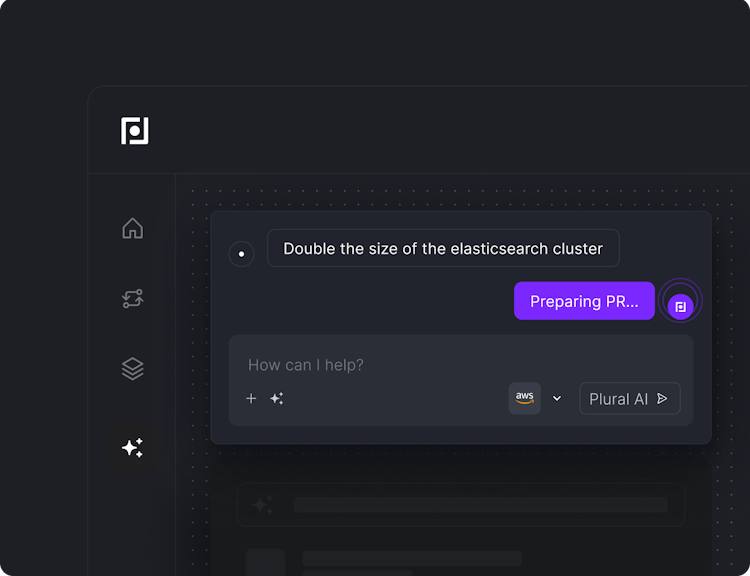The image size is (750, 576).
Task: Select the AWS provider icon
Action: (x=525, y=398)
